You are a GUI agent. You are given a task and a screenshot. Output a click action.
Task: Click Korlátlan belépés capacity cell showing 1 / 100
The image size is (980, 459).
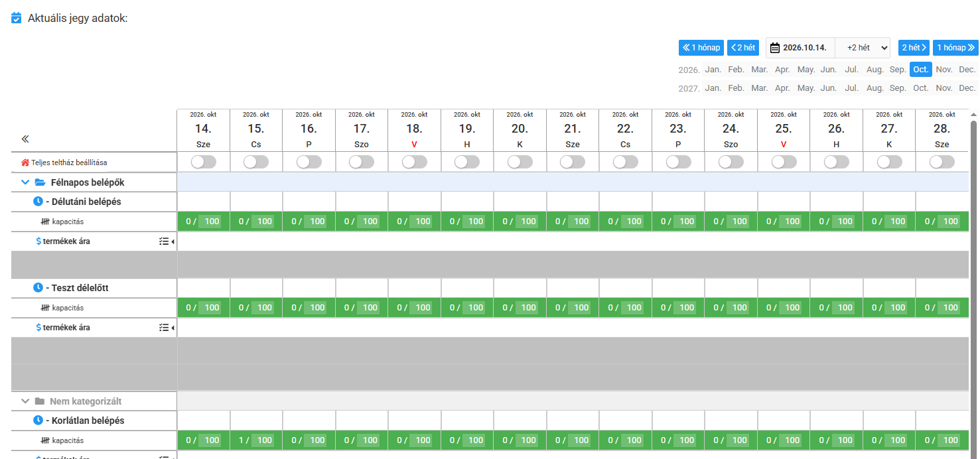pos(256,440)
